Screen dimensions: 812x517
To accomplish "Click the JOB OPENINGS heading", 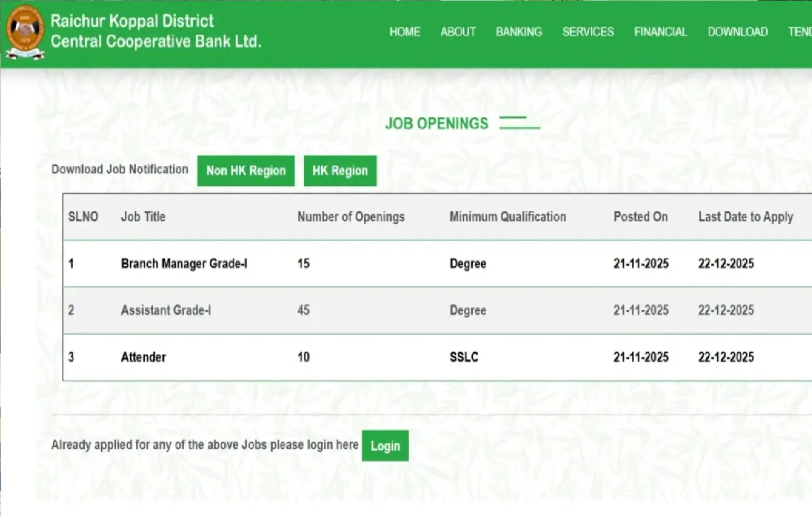I will tap(437, 123).
